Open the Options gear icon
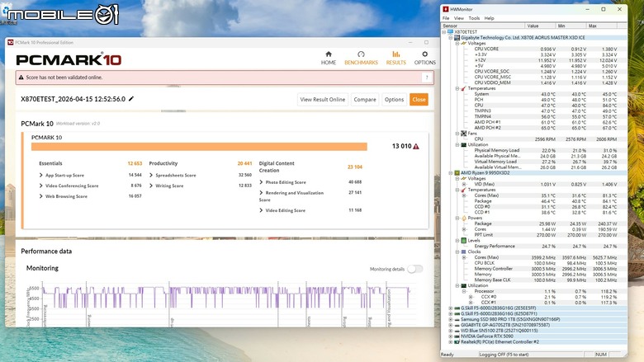Image resolution: width=644 pixels, height=362 pixels. click(x=424, y=54)
